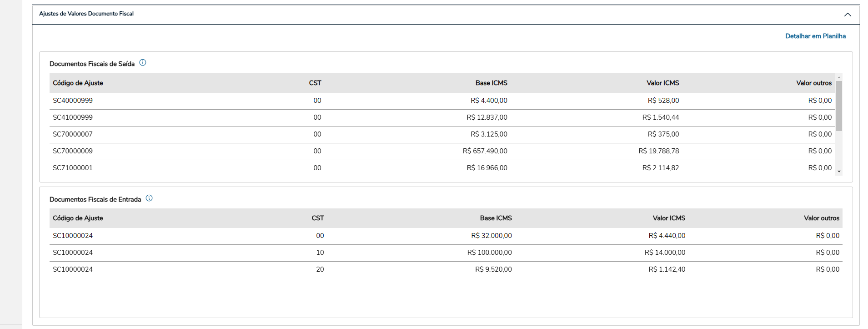Open the Detalhar em Planilha link

pyautogui.click(x=815, y=36)
